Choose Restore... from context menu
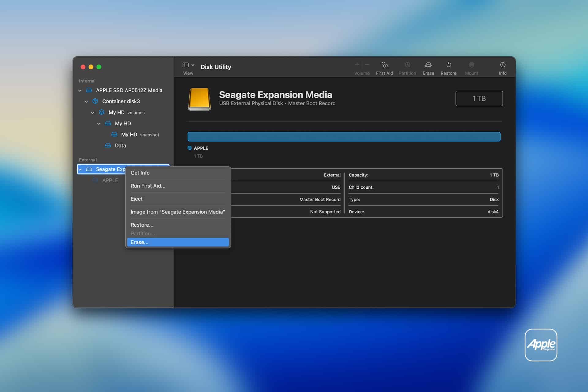The image size is (588, 392). [178, 225]
